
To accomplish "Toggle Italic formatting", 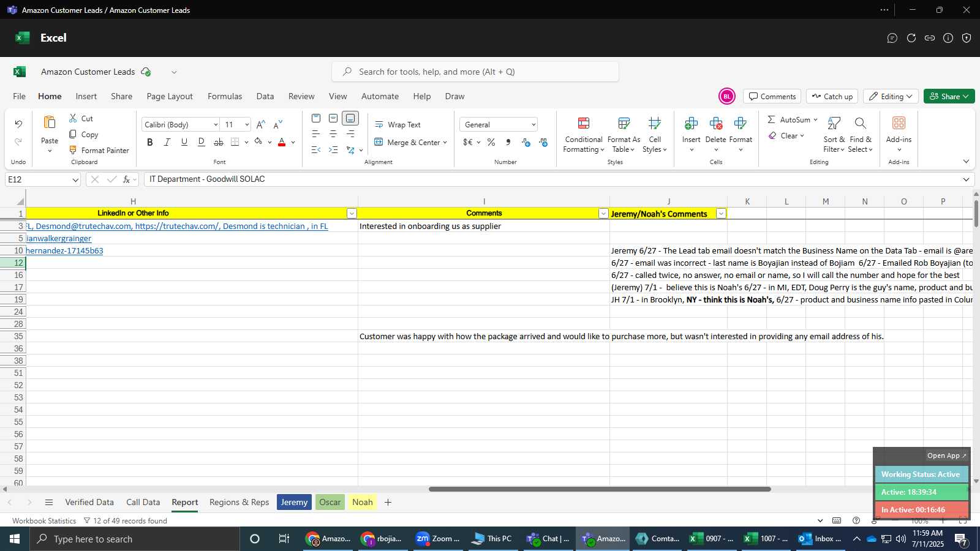I will click(x=167, y=142).
